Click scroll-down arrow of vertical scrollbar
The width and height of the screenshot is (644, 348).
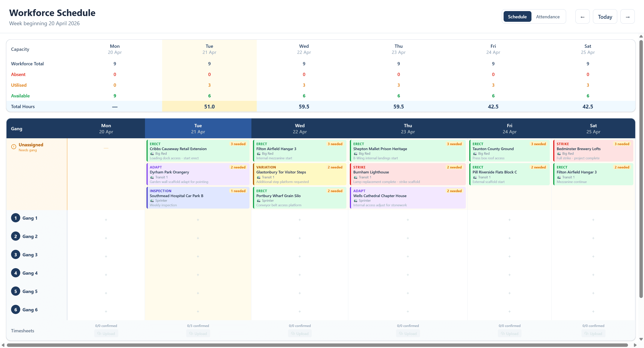[641, 339]
